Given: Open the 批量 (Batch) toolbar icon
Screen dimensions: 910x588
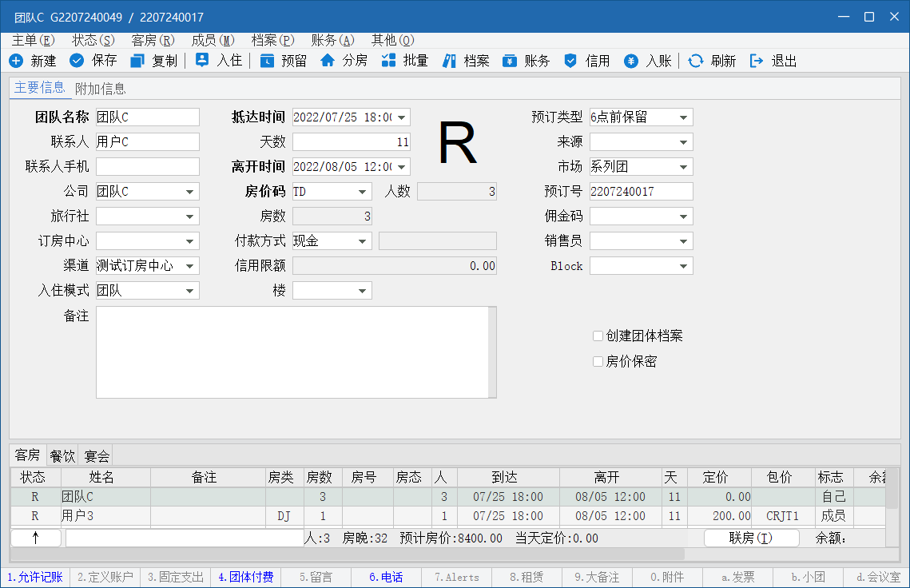Looking at the screenshot, I should pos(389,61).
